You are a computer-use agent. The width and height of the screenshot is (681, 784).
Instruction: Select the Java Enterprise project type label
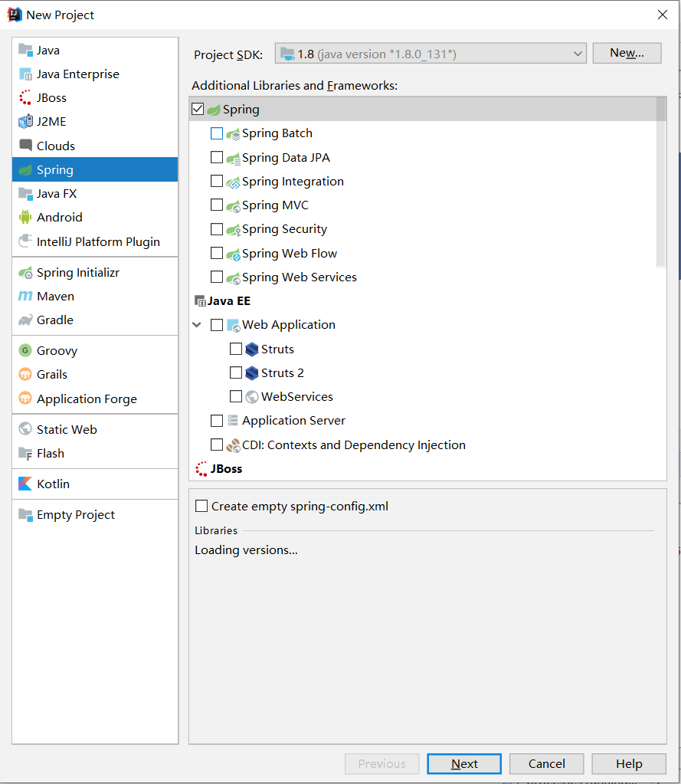pyautogui.click(x=78, y=74)
